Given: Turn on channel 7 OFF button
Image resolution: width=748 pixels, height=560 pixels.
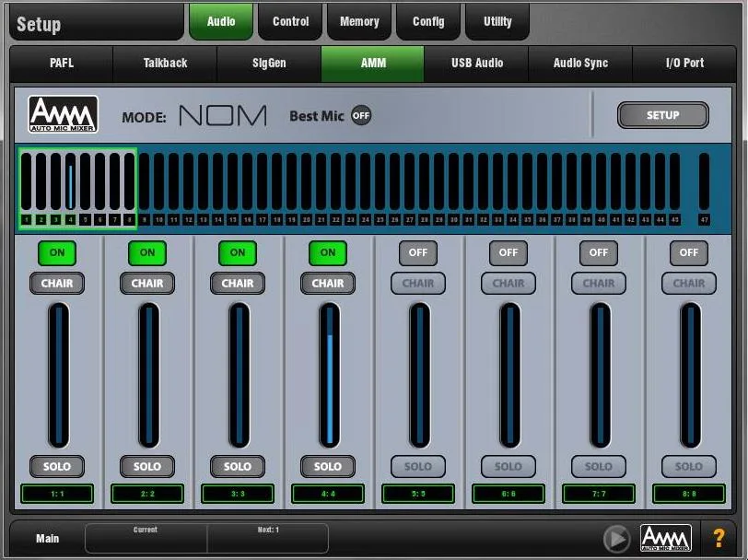Looking at the screenshot, I should point(598,252).
